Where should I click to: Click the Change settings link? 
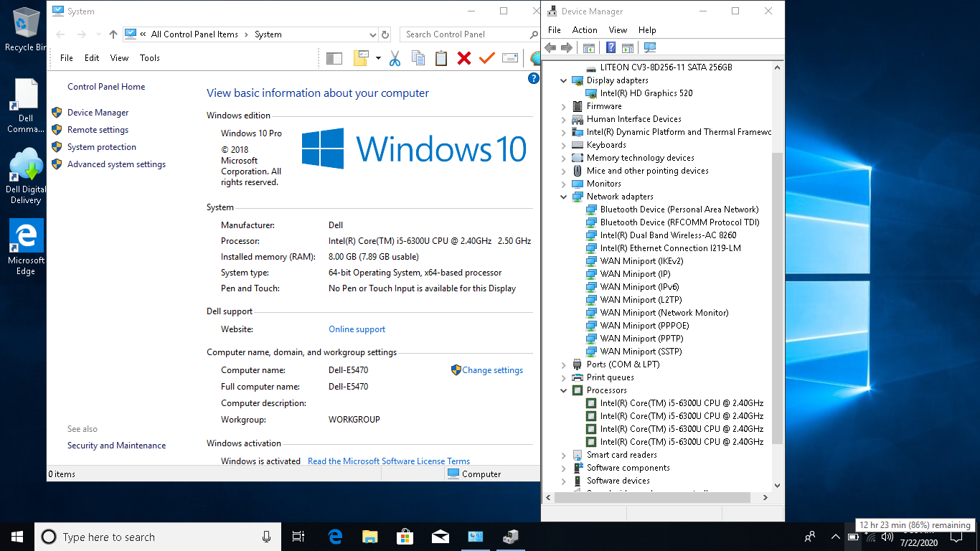click(492, 370)
